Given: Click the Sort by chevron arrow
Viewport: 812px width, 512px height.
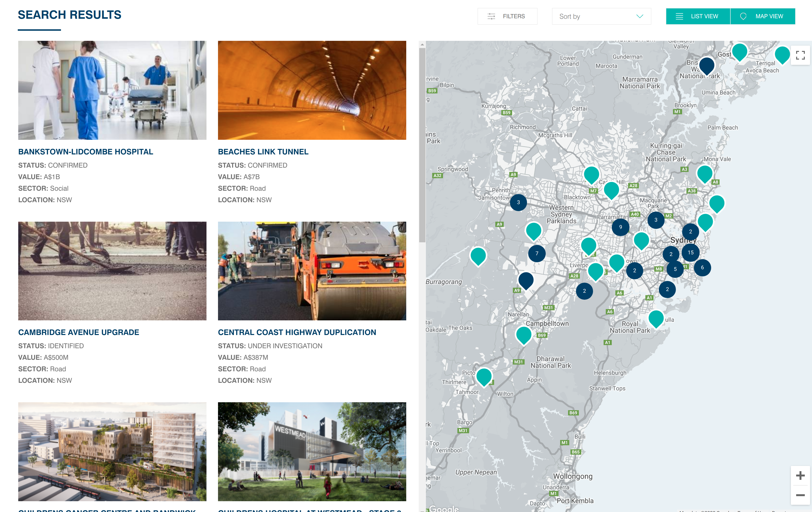Looking at the screenshot, I should [x=639, y=16].
